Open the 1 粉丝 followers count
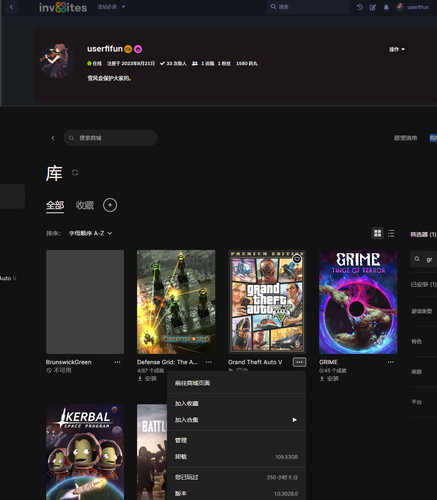The width and height of the screenshot is (437, 500). pos(224,63)
